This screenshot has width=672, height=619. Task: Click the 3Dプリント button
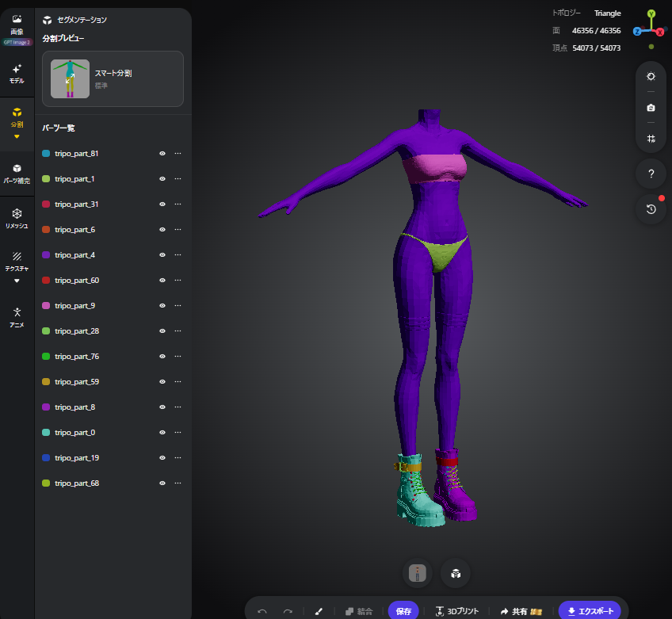coord(457,611)
